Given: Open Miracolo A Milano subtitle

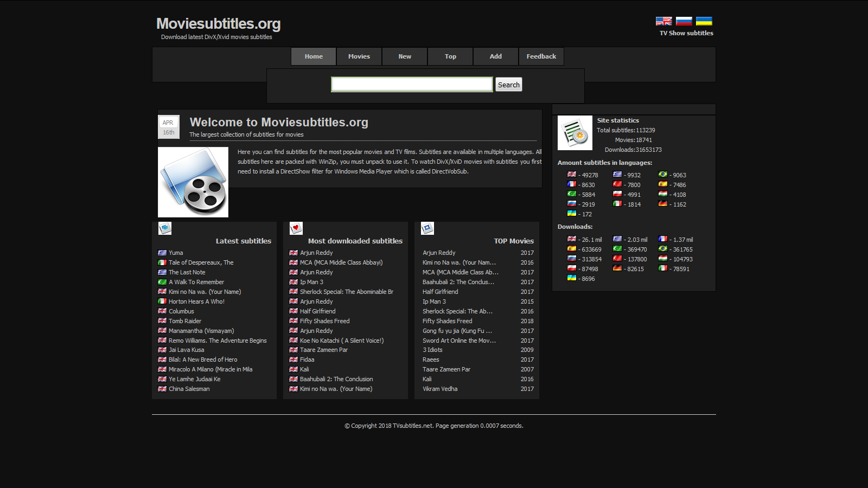Looking at the screenshot, I should (x=210, y=369).
